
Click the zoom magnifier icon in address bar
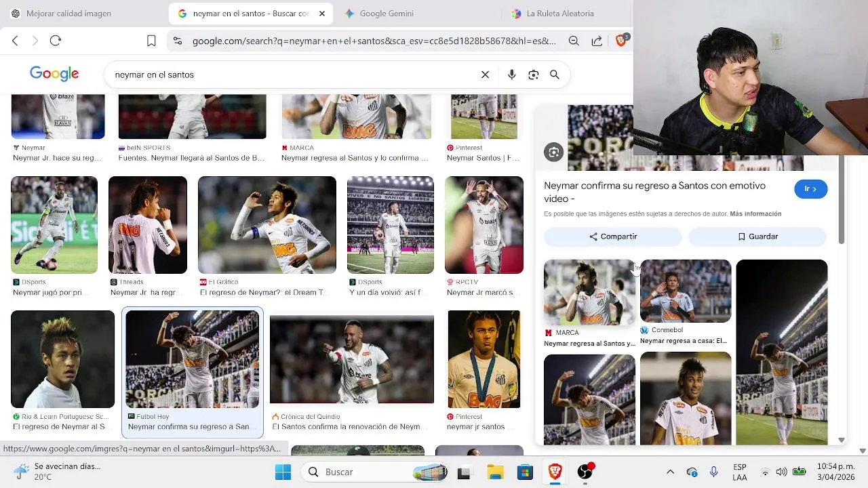coord(574,41)
